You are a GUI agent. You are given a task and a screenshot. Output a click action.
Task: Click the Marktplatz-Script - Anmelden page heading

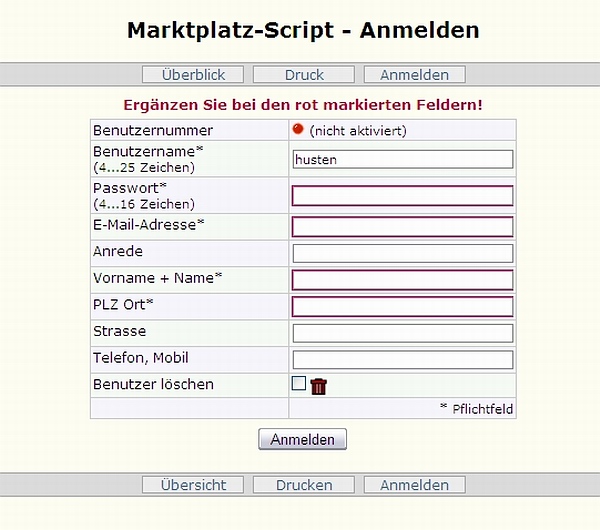click(x=303, y=30)
